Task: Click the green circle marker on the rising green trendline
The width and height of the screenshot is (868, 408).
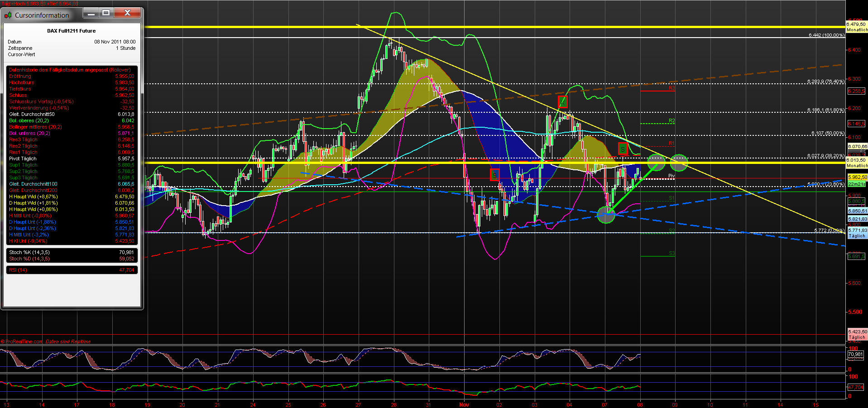Action: point(605,214)
